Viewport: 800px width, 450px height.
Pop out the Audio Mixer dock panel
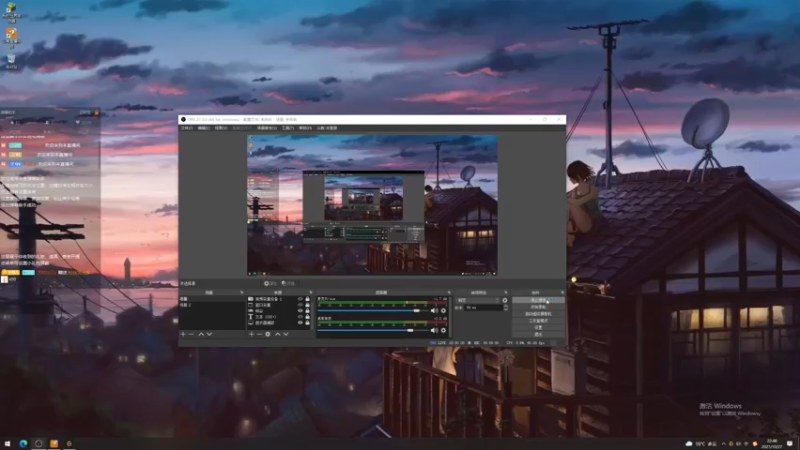tap(449, 293)
